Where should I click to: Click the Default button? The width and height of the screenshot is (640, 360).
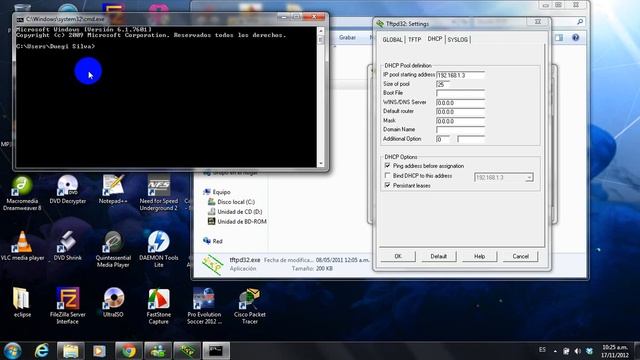point(438,256)
